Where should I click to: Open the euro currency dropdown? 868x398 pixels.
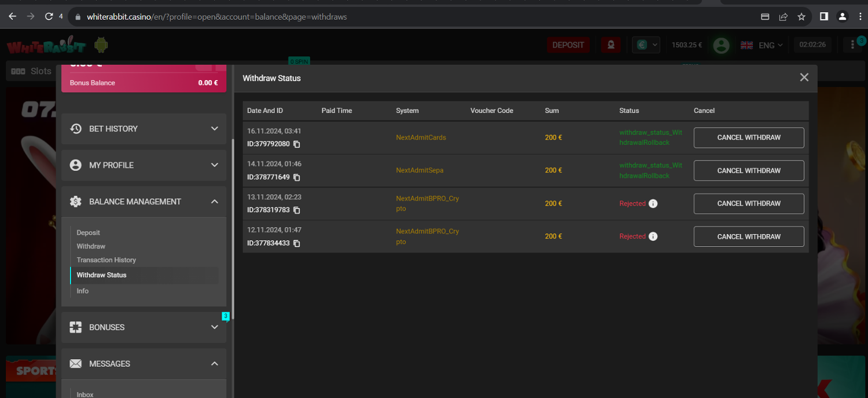(x=646, y=45)
